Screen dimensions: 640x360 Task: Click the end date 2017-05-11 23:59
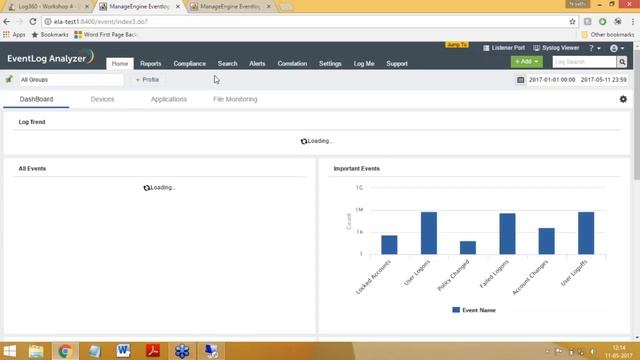[x=603, y=80]
